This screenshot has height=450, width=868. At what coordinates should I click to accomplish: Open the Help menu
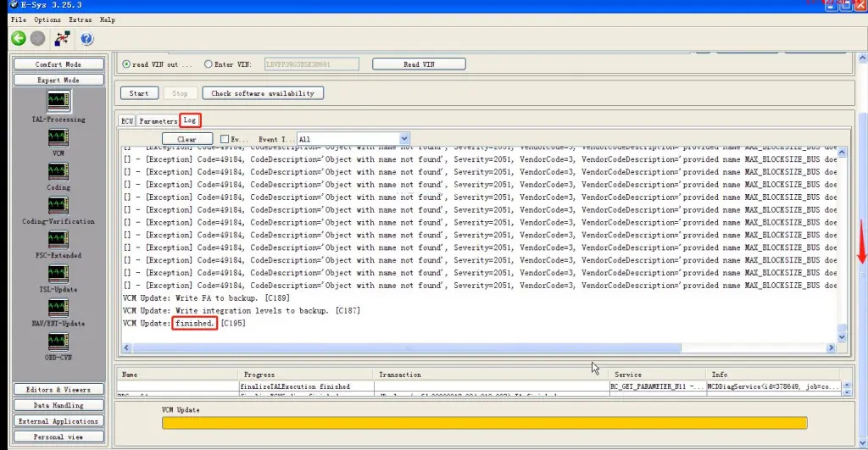tap(108, 19)
